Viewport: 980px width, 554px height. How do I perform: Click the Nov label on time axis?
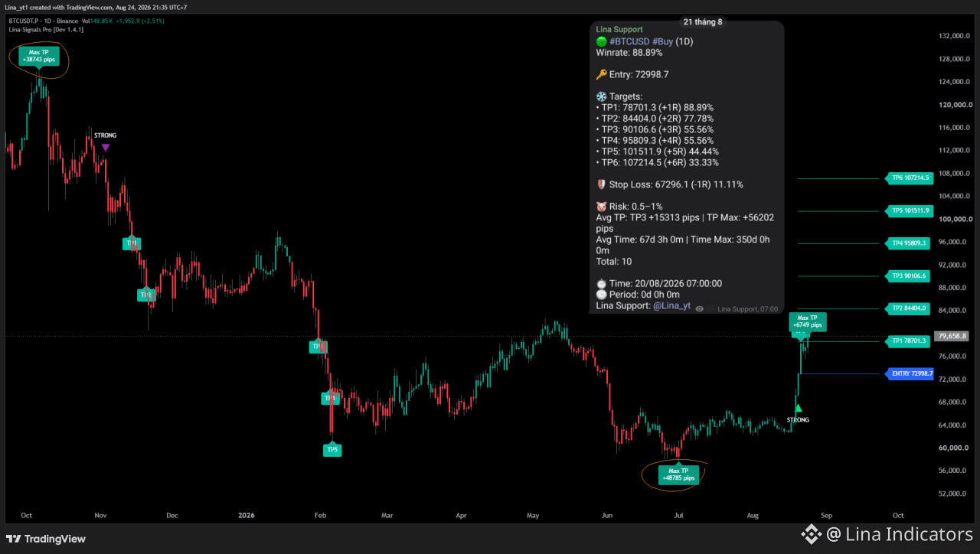pos(100,516)
